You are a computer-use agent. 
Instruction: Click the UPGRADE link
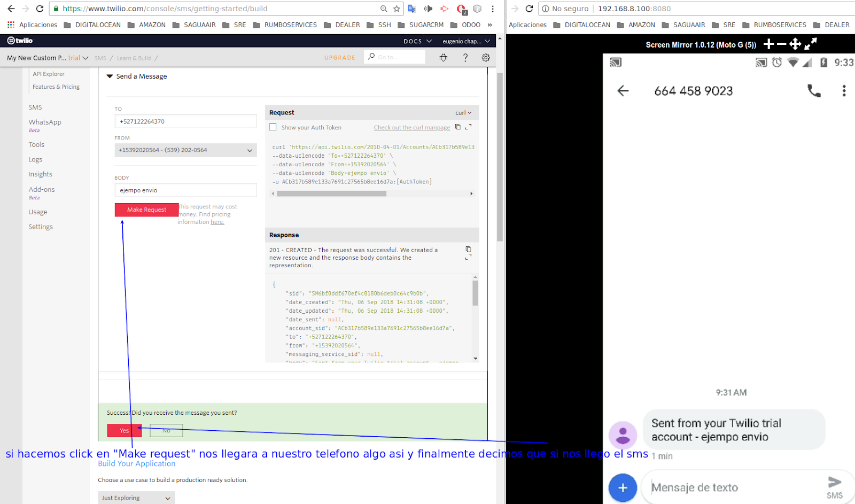340,58
